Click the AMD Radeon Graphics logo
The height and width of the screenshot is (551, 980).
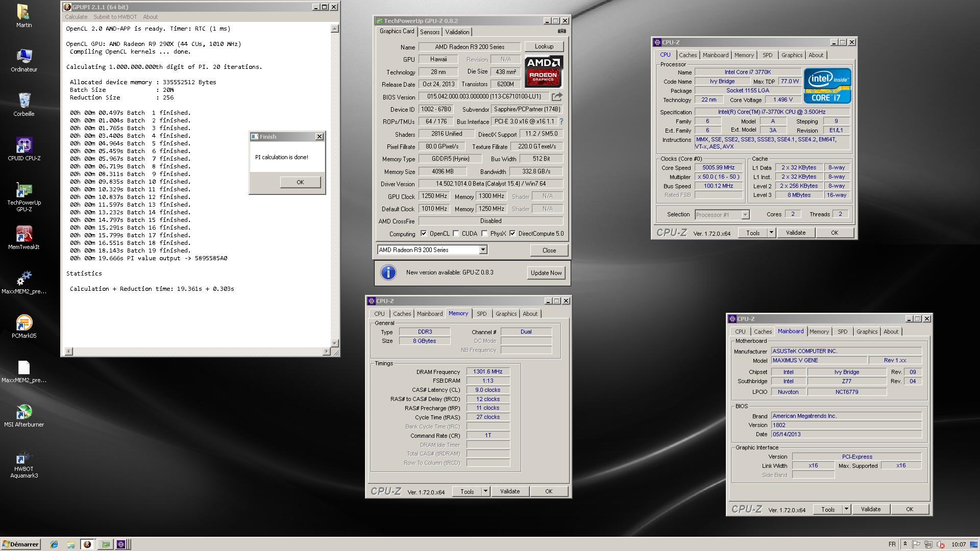pyautogui.click(x=544, y=72)
